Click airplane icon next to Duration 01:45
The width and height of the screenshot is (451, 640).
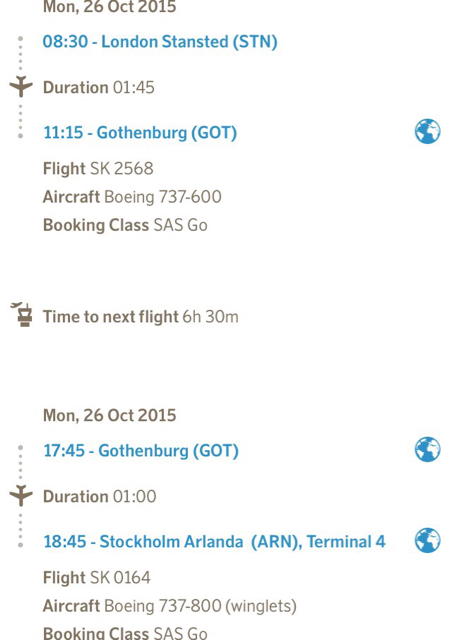pos(21,86)
